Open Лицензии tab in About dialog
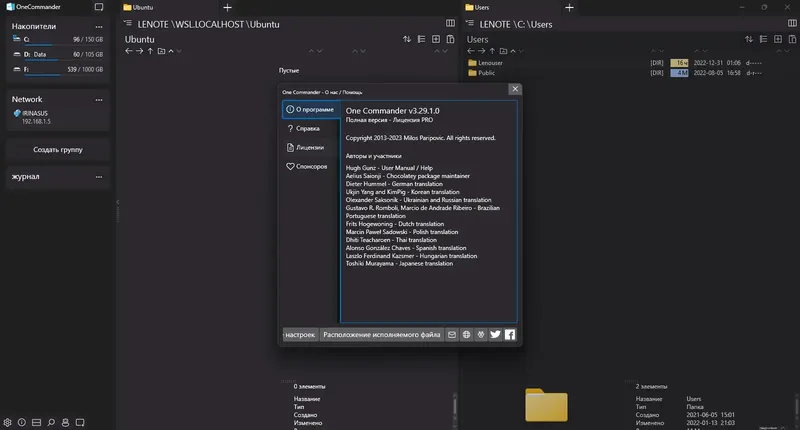This screenshot has width=800, height=430. [311, 147]
